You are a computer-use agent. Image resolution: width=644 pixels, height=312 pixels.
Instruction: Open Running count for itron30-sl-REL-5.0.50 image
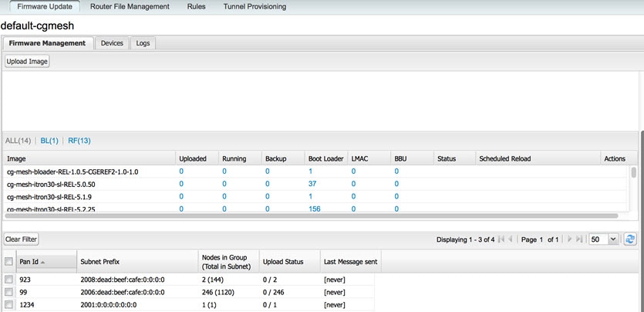(x=224, y=184)
